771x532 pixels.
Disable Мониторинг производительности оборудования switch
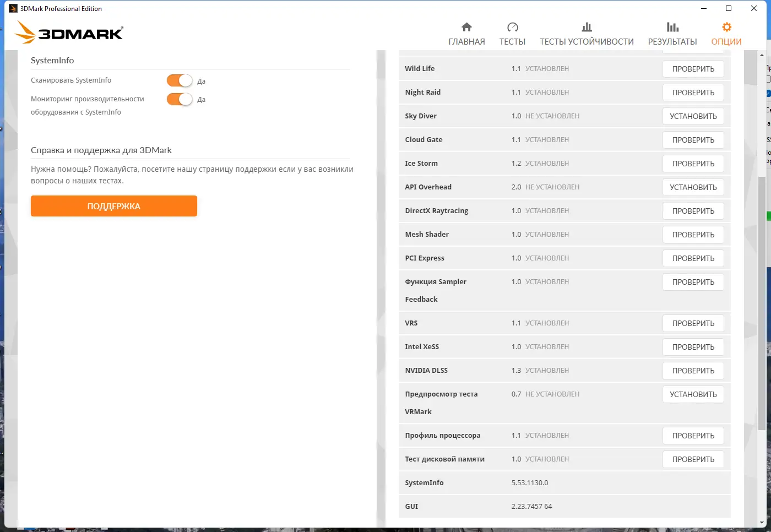click(180, 99)
